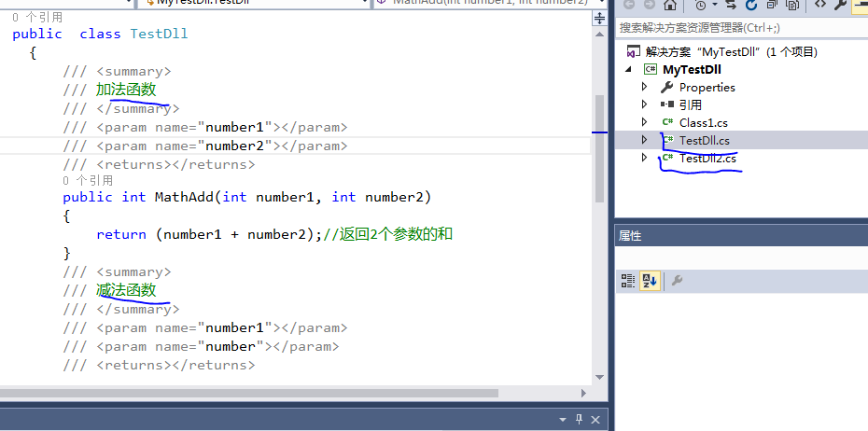Viewport: 868px width, 431px height.
Task: Select Class1.cs in Solution Explorer
Action: pos(703,123)
